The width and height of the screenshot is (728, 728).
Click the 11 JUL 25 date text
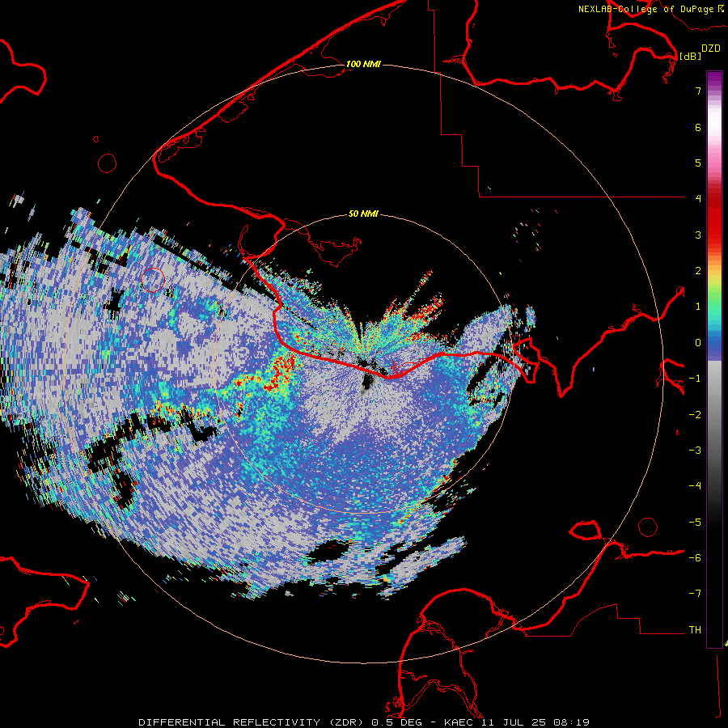point(514,722)
